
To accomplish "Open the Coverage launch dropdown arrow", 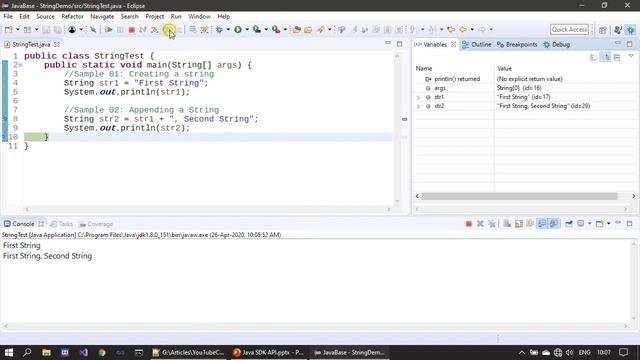I will (x=266, y=29).
